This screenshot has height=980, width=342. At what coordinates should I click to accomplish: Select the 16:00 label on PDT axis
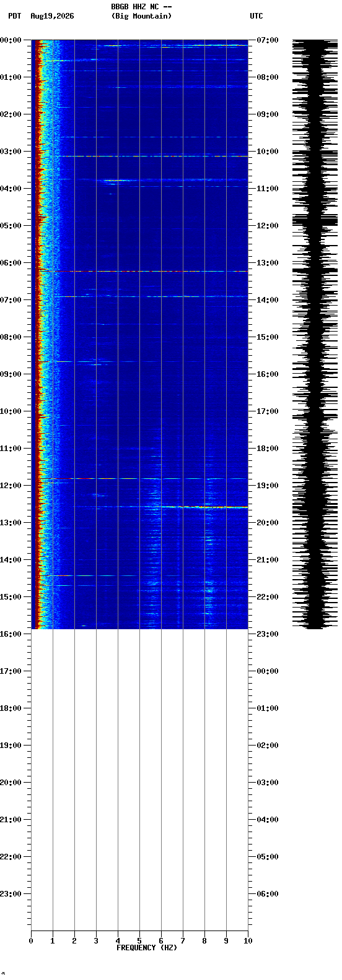coord(11,634)
